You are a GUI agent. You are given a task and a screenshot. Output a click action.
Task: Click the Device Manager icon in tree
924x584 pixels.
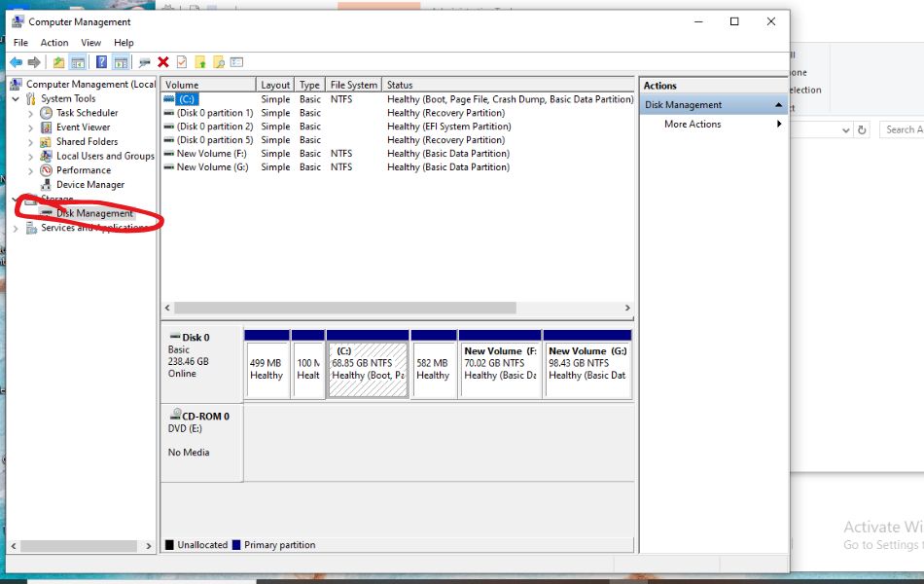point(46,185)
